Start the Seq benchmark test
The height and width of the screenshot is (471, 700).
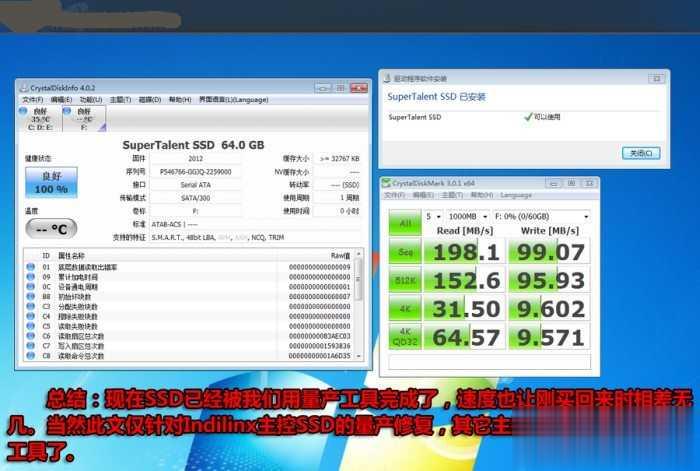405,251
